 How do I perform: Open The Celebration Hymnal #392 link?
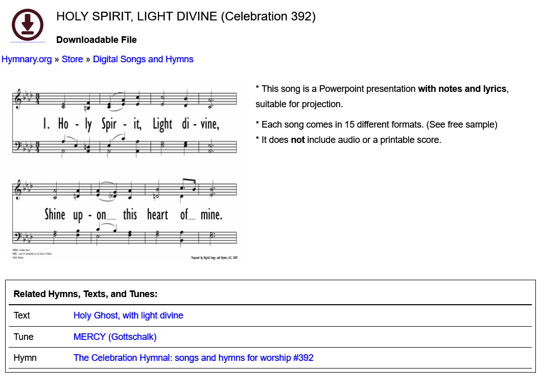click(194, 358)
